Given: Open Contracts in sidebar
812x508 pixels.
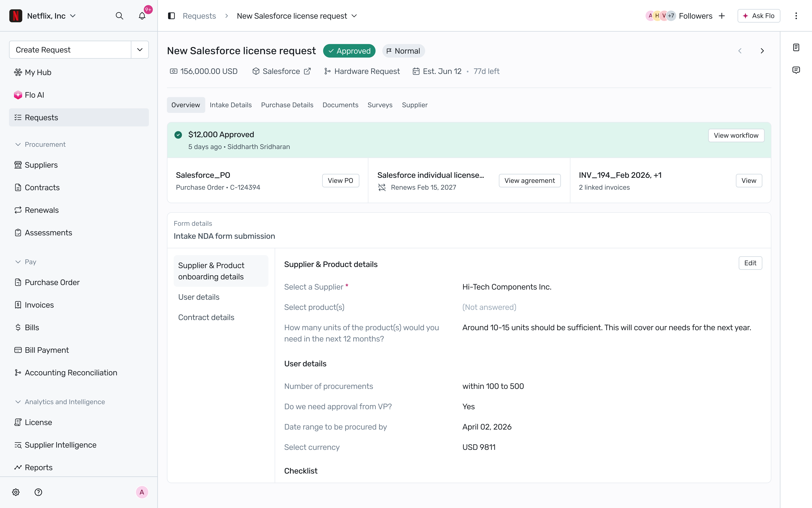Looking at the screenshot, I should pyautogui.click(x=79, y=188).
